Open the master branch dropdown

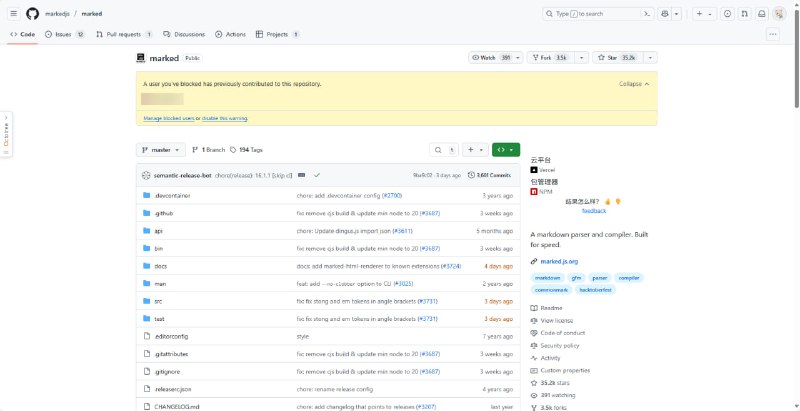(161, 149)
